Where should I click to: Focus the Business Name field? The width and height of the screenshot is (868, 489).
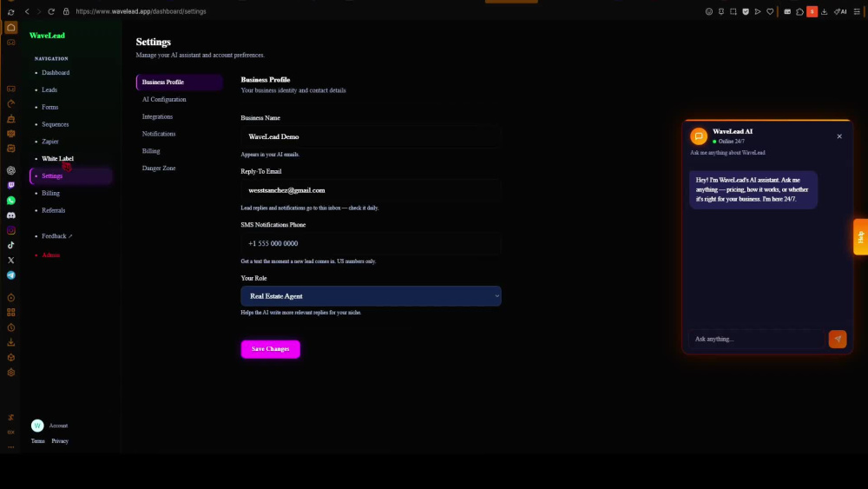click(371, 136)
